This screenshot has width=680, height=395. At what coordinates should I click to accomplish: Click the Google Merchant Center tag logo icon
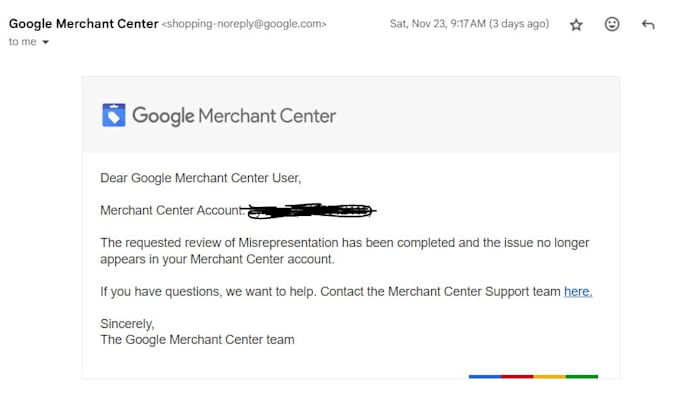point(114,115)
